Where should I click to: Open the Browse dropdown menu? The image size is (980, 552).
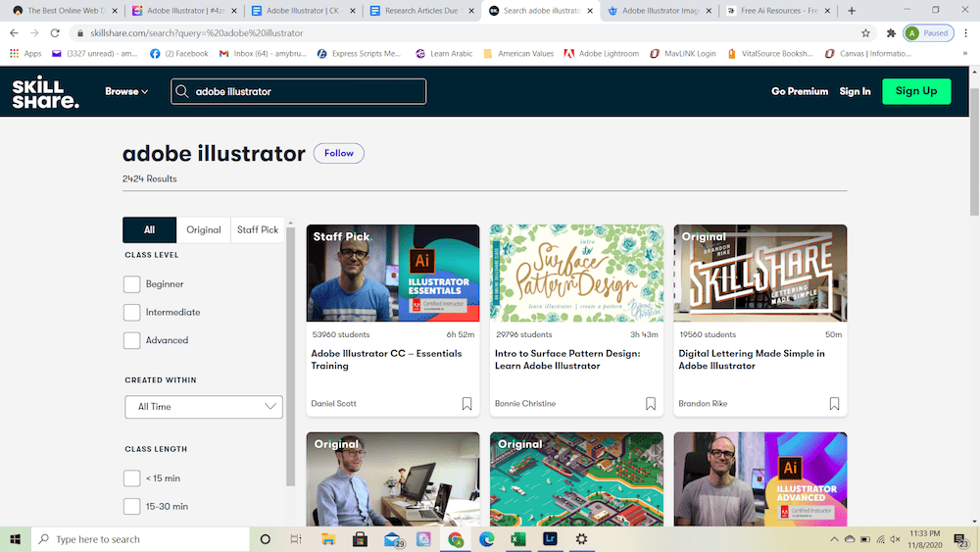pos(126,91)
